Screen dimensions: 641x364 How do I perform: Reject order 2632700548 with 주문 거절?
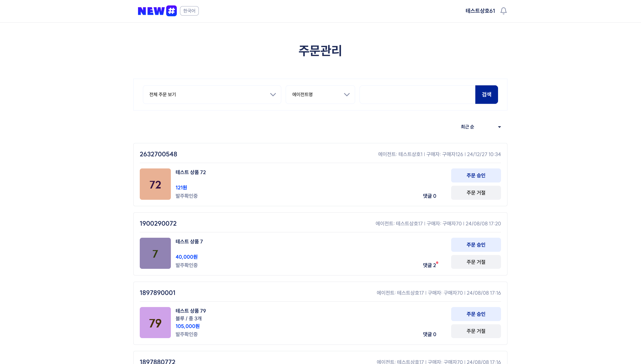click(476, 193)
